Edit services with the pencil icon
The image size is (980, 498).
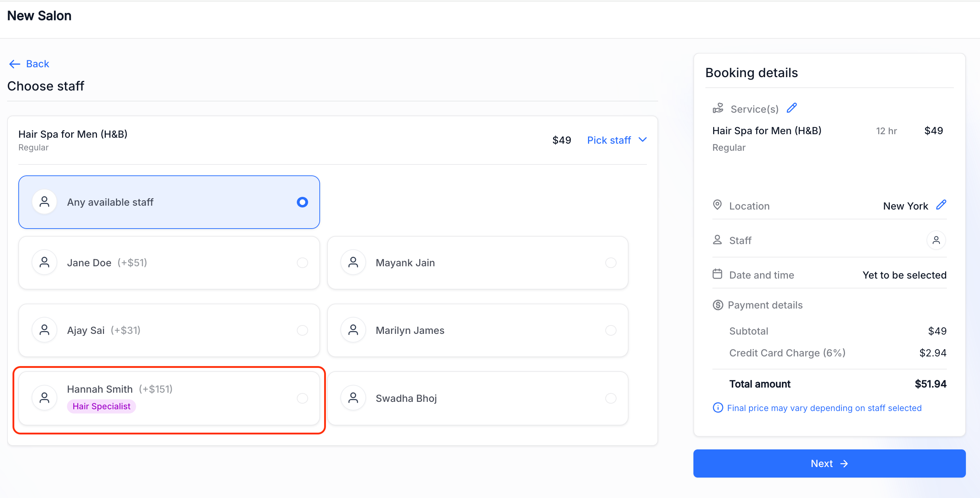(x=792, y=108)
